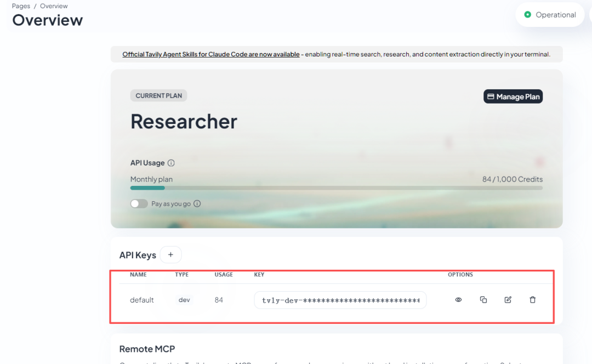Click the Manage Plan button
Screen dimensions: 592x364
pos(513,96)
